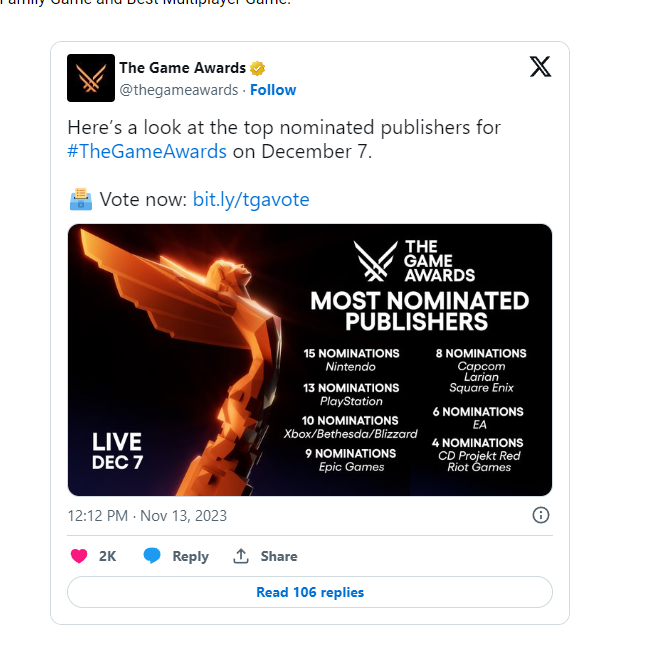Open the #TheGameAwards hashtag

click(147, 151)
